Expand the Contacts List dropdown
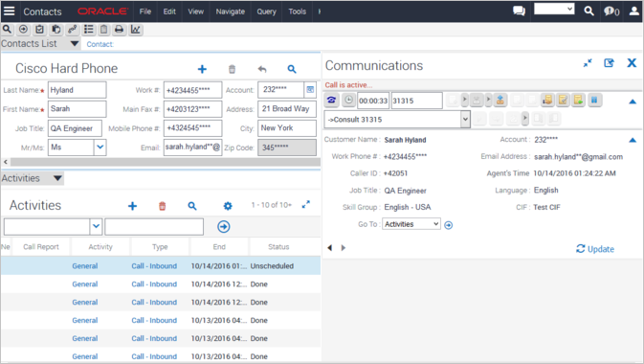This screenshot has height=364, width=644. point(75,44)
